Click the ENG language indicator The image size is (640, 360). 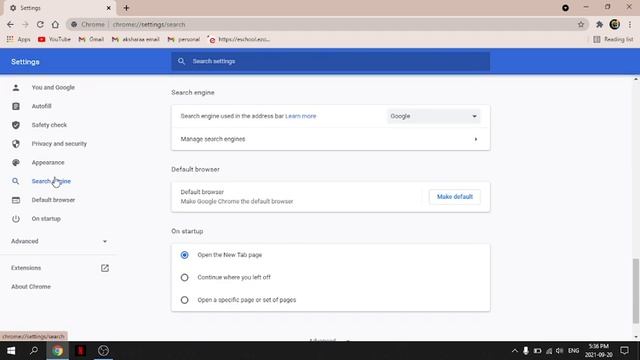pos(573,351)
